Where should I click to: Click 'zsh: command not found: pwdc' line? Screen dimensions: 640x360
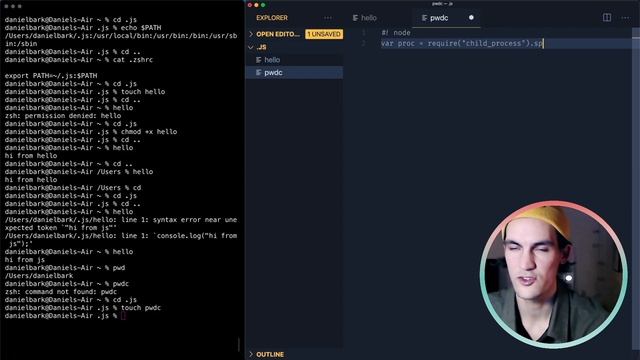[x=61, y=292]
